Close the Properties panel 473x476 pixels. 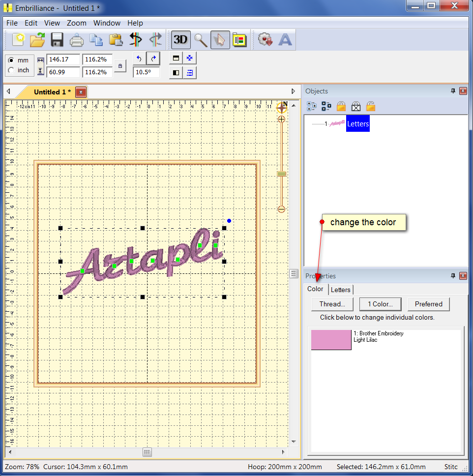[463, 276]
